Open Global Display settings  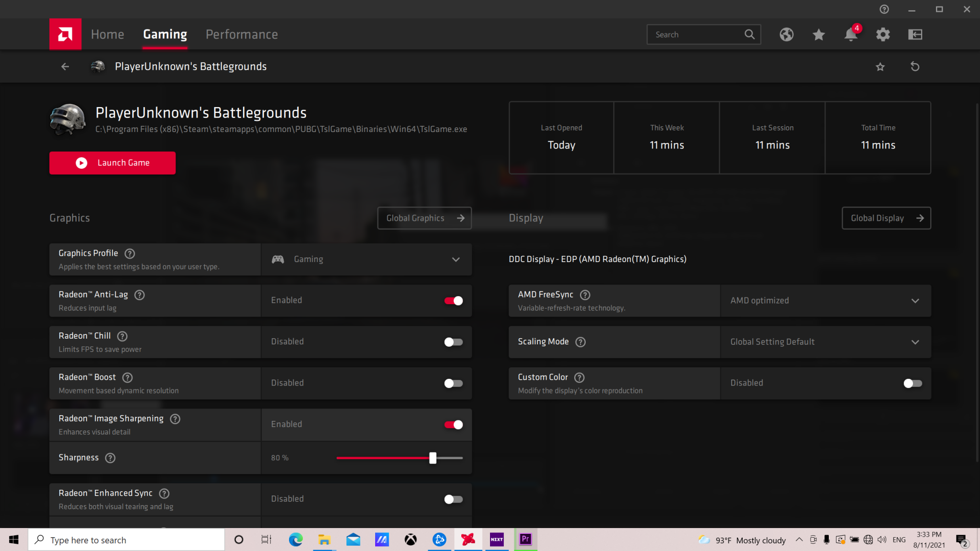click(x=886, y=218)
